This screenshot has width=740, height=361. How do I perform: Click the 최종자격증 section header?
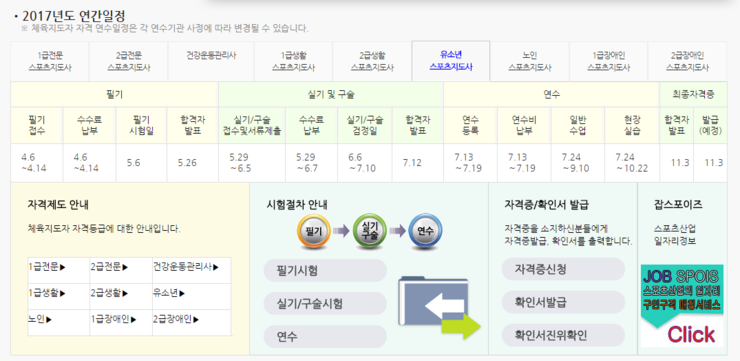coord(693,95)
